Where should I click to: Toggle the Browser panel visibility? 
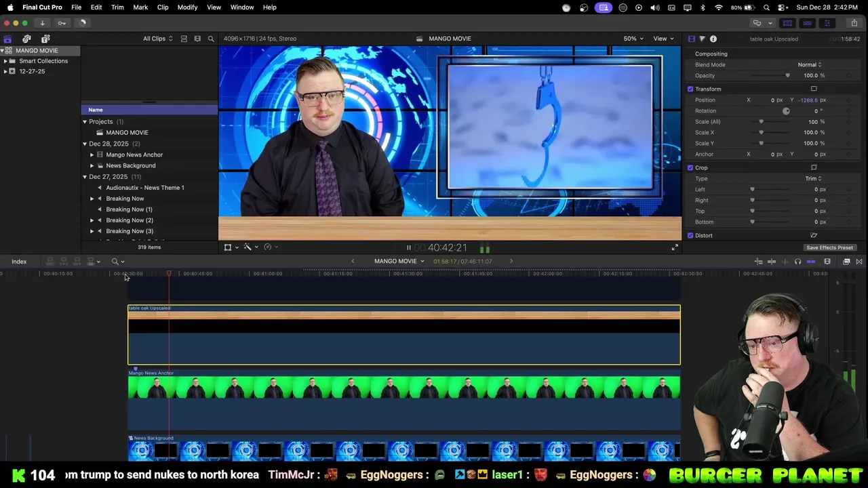(787, 23)
